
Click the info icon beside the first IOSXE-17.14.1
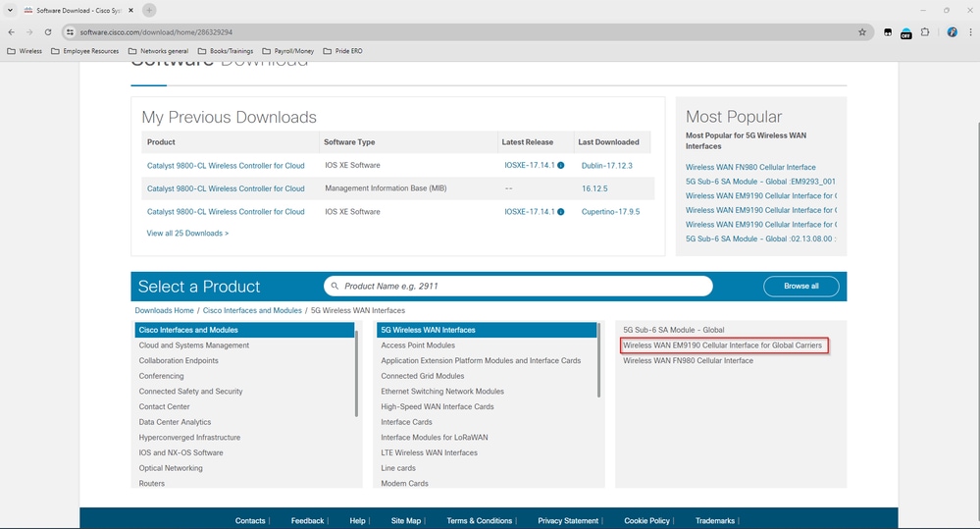coord(560,166)
